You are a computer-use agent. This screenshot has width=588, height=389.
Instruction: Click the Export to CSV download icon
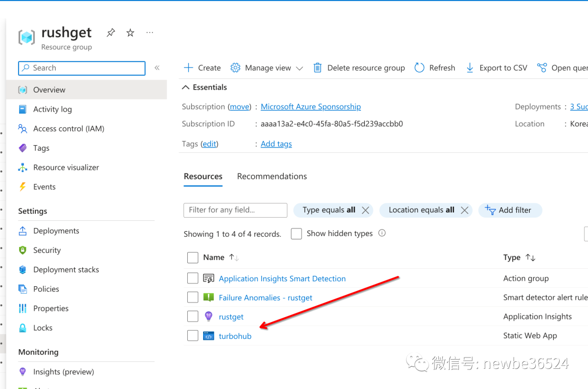tap(469, 67)
